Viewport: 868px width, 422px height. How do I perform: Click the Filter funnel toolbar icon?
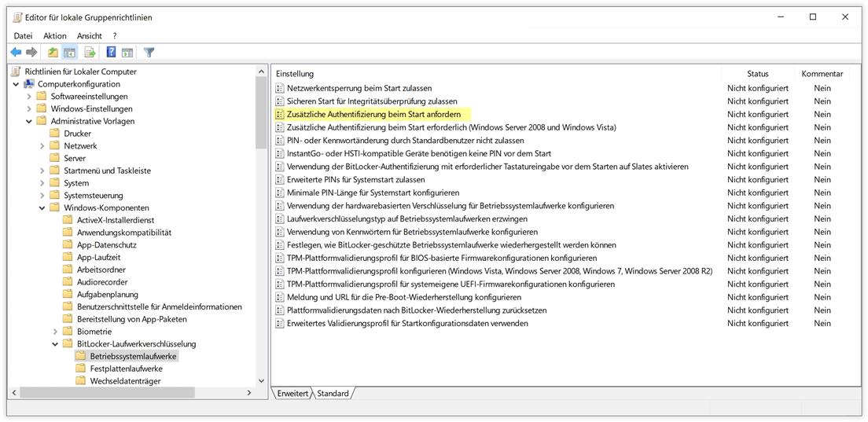tap(149, 53)
